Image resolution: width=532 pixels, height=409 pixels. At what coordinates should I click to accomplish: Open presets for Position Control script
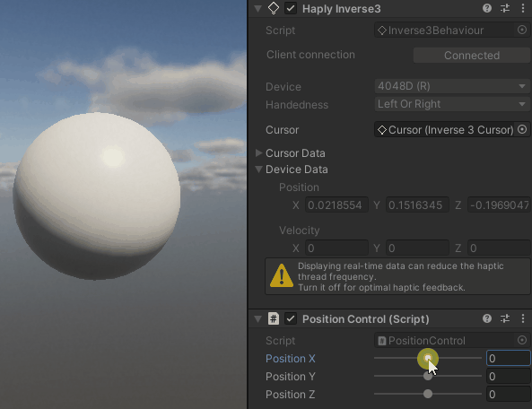505,318
